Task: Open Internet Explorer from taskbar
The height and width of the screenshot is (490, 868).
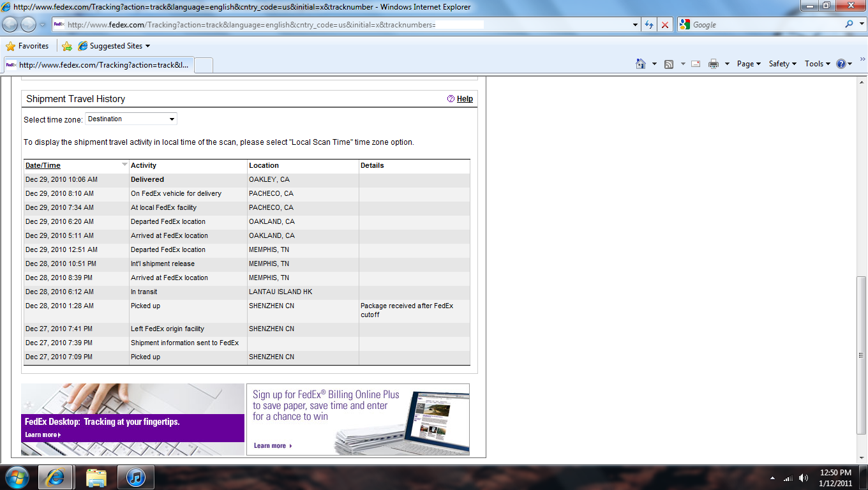Action: click(56, 477)
